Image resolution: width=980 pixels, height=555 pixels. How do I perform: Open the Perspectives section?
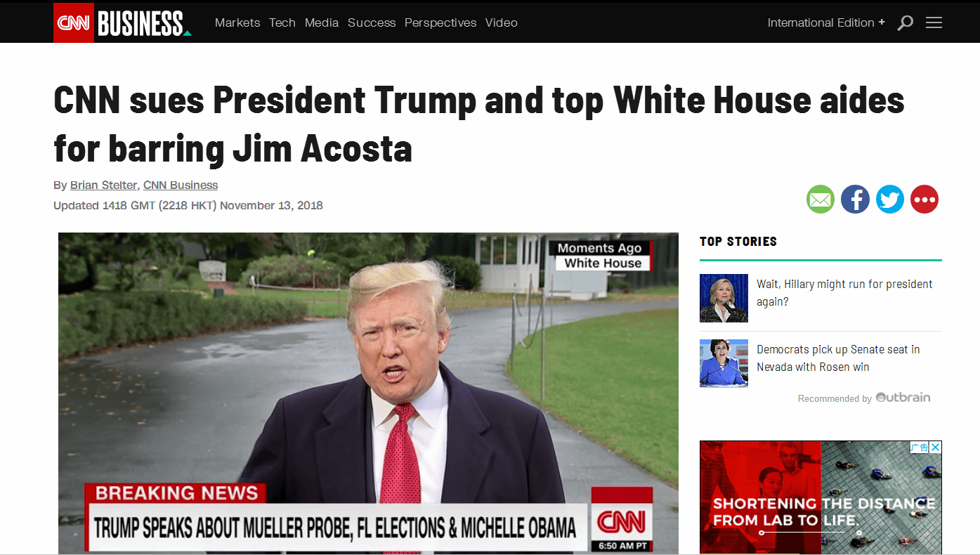click(440, 22)
